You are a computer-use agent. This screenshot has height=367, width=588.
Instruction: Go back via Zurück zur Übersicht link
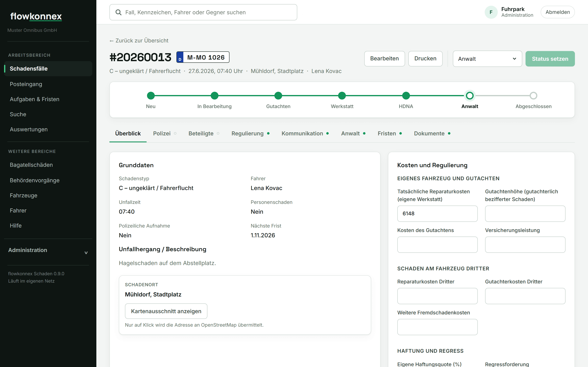point(139,41)
